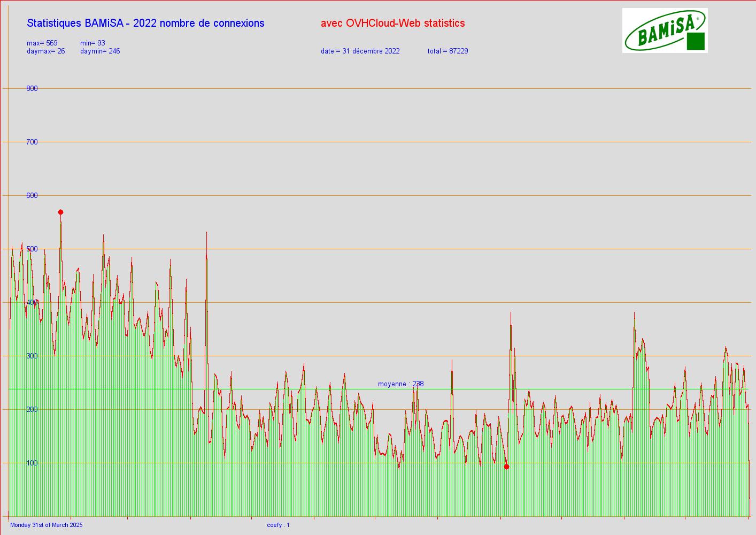Click the 'daymin= 246' label
Viewport: 756px width, 535px height.
click(x=100, y=51)
